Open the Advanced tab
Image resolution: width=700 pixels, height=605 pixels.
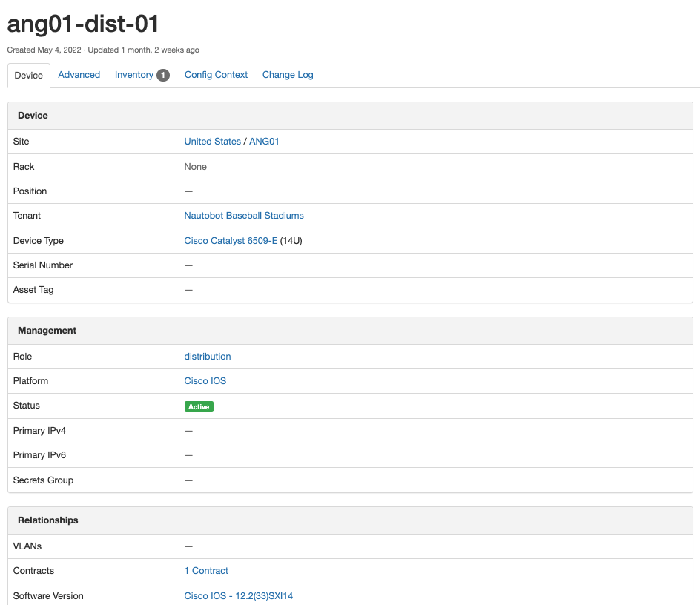tap(79, 75)
